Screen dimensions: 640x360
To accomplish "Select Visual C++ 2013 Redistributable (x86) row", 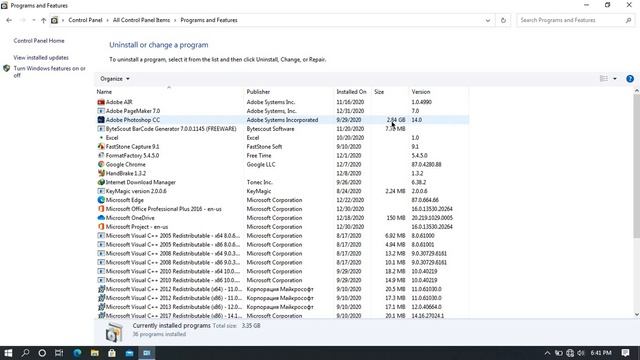I will (282, 307).
